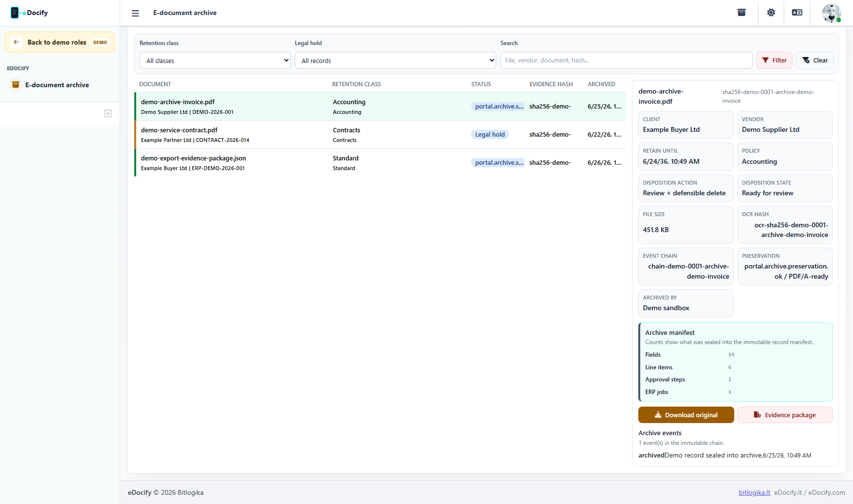Click Demo sandbox archived-by value
Viewport: 853px width, 504px height.
tap(666, 308)
